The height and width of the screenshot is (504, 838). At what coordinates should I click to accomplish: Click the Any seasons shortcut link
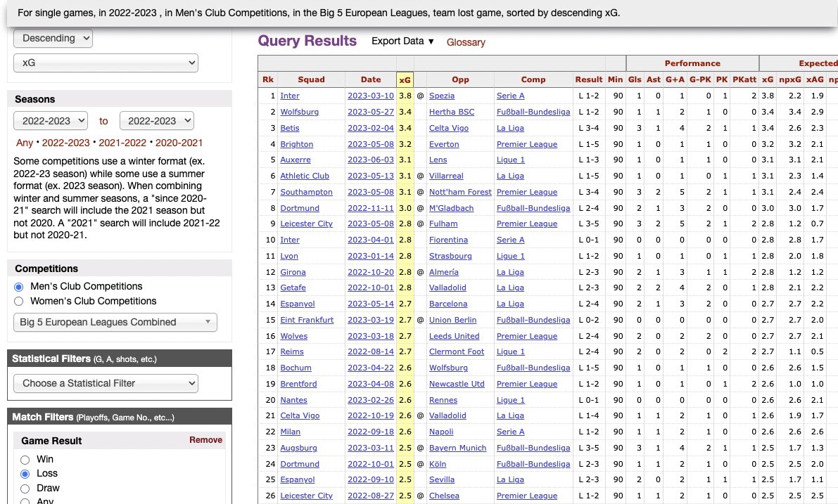tap(25, 143)
